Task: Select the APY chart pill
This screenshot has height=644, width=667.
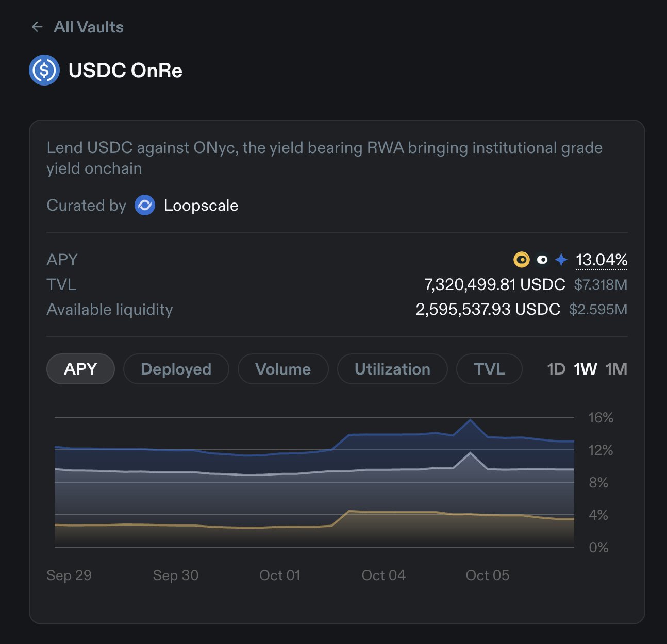Action: pos(80,369)
